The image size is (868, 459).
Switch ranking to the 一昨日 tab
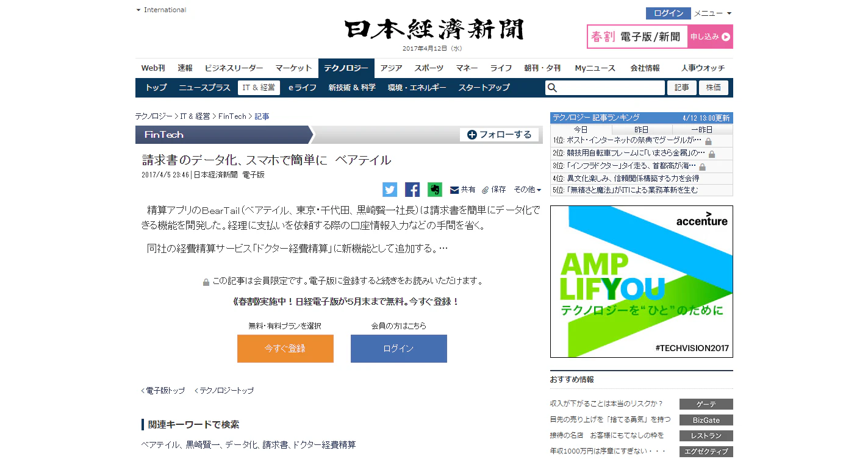702,130
